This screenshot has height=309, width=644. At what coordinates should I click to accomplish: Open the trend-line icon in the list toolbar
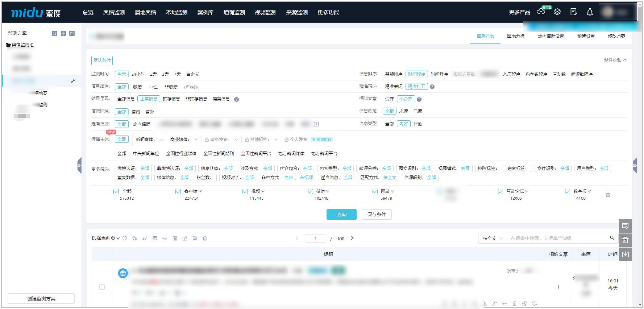point(145,238)
